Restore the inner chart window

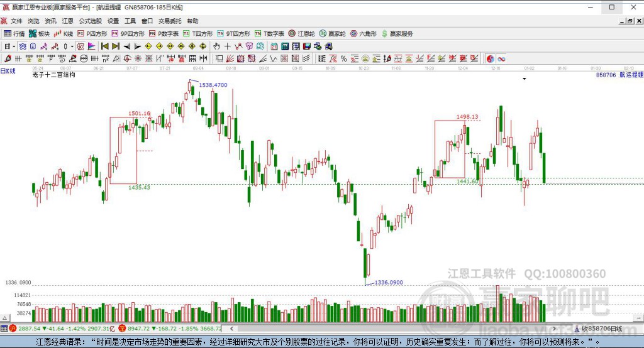point(630,21)
